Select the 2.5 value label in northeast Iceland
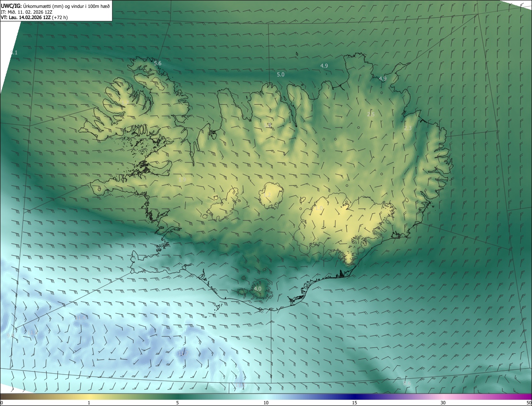Image resolution: width=532 pixels, height=406 pixels. point(371,114)
